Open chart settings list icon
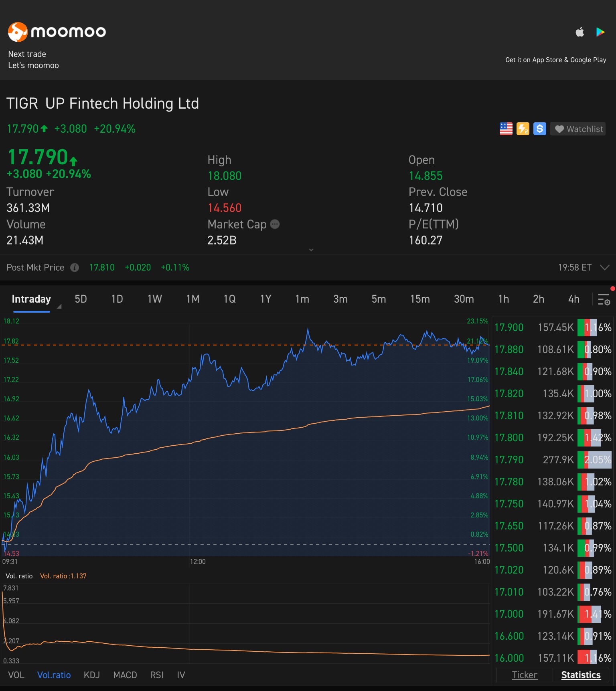The image size is (616, 691). point(604,299)
